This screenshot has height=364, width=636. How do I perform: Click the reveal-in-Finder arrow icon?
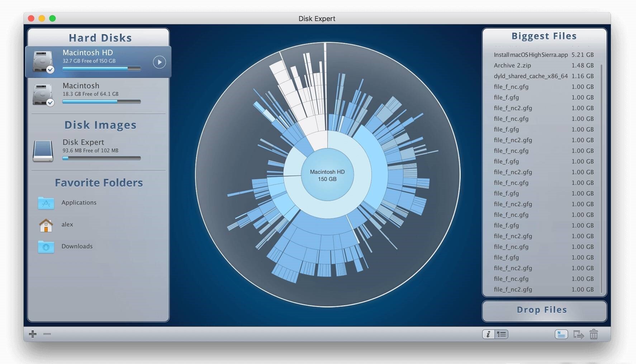click(x=578, y=334)
